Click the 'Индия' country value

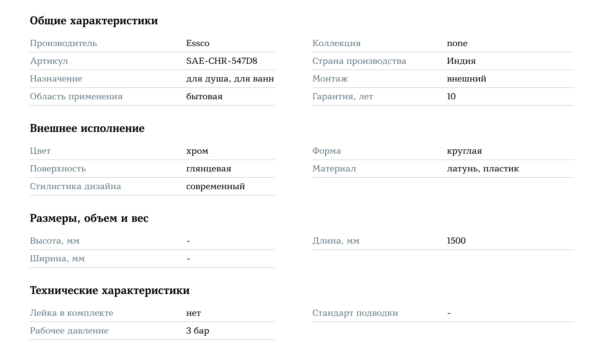point(461,61)
